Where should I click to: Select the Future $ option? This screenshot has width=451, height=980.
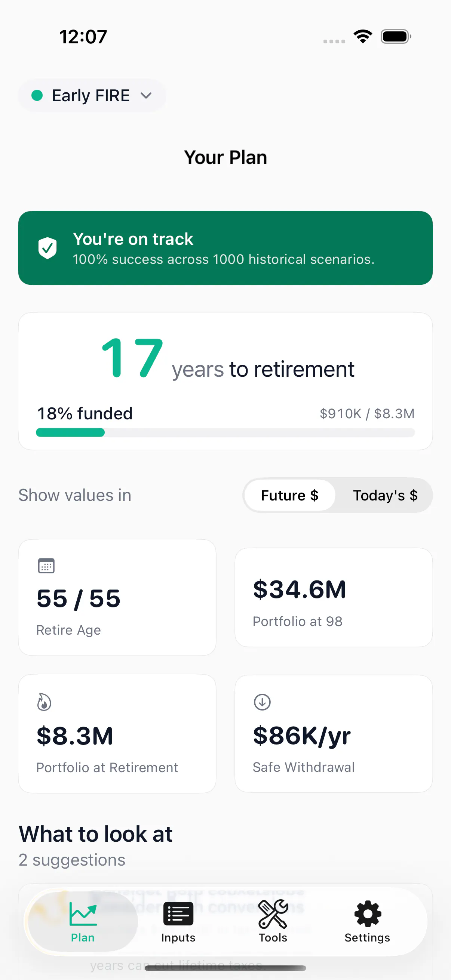coord(289,495)
